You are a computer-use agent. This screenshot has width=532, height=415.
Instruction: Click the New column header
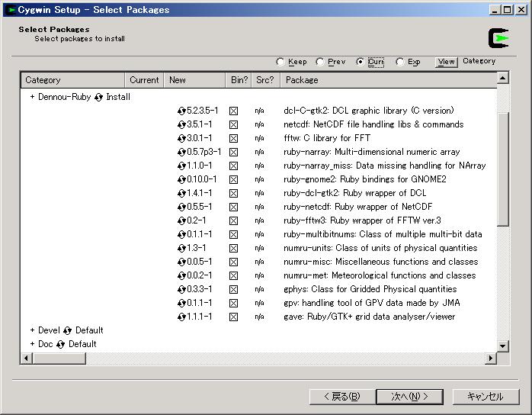[195, 80]
